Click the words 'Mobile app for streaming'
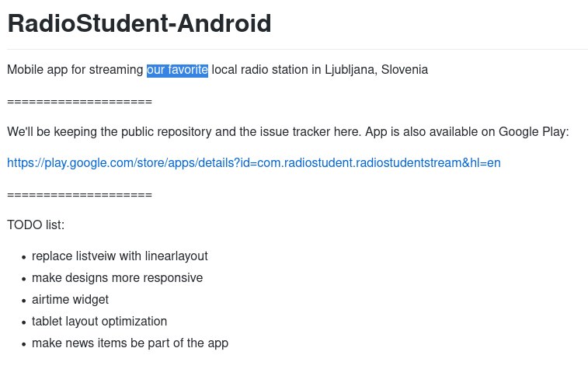Screen dimensions: 588x369 coord(75,70)
